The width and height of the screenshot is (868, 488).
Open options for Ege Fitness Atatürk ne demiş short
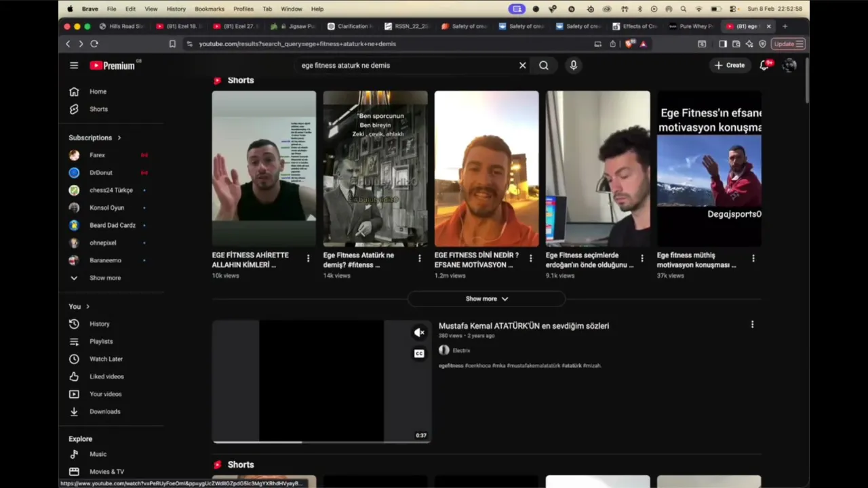tap(420, 258)
